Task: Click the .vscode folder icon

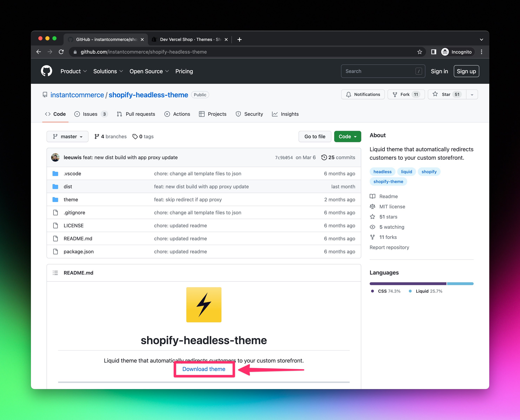Action: click(55, 174)
